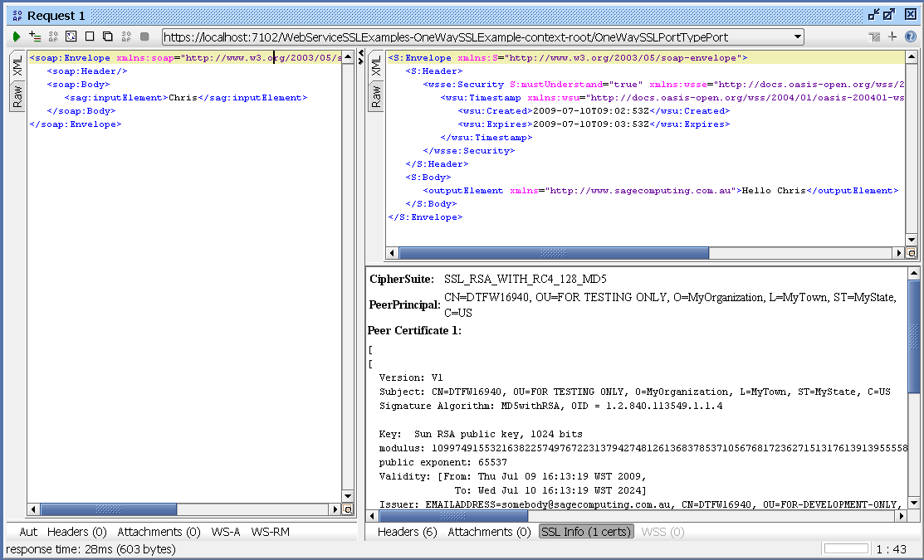Click the tab layout icon near endpoint
Viewport: 924px width, 560px height.
click(874, 37)
